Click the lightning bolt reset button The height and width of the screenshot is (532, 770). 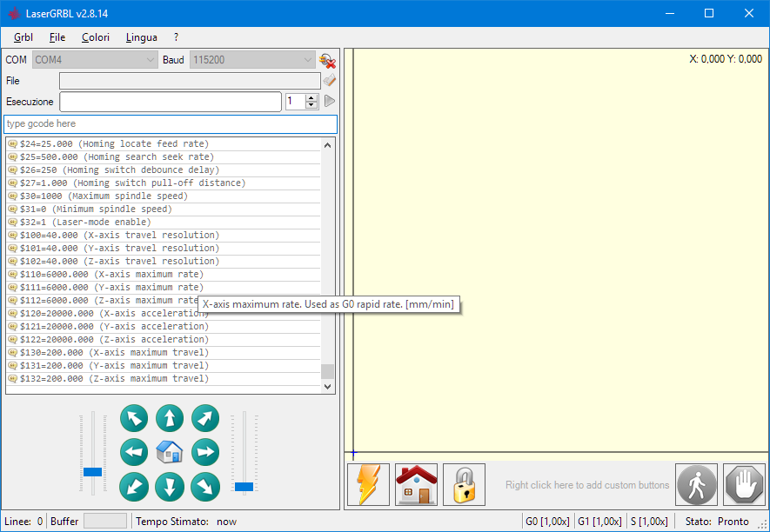[x=368, y=484]
